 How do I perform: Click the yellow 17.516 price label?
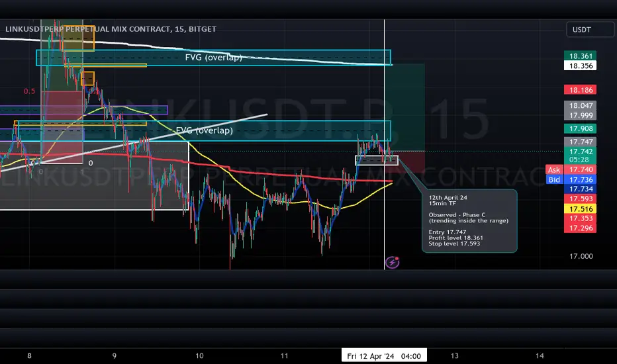[x=581, y=209]
